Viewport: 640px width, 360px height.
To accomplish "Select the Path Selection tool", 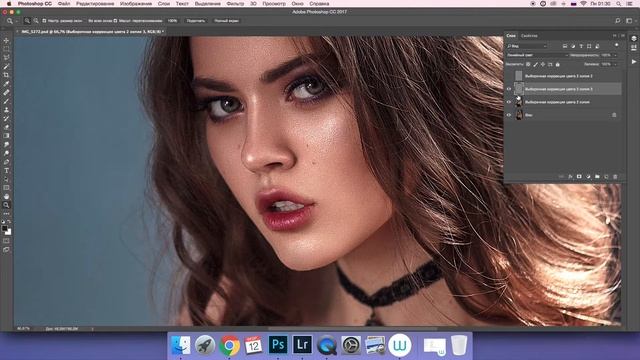I will click(x=6, y=179).
